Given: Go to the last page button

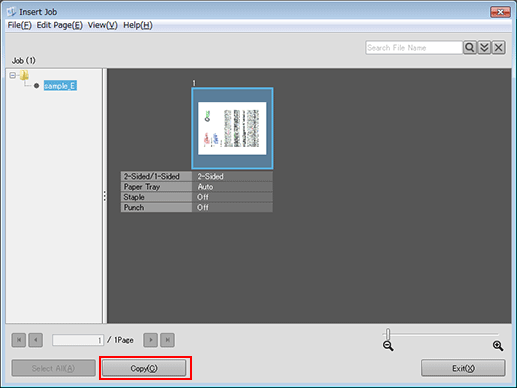Looking at the screenshot, I should click(x=167, y=340).
